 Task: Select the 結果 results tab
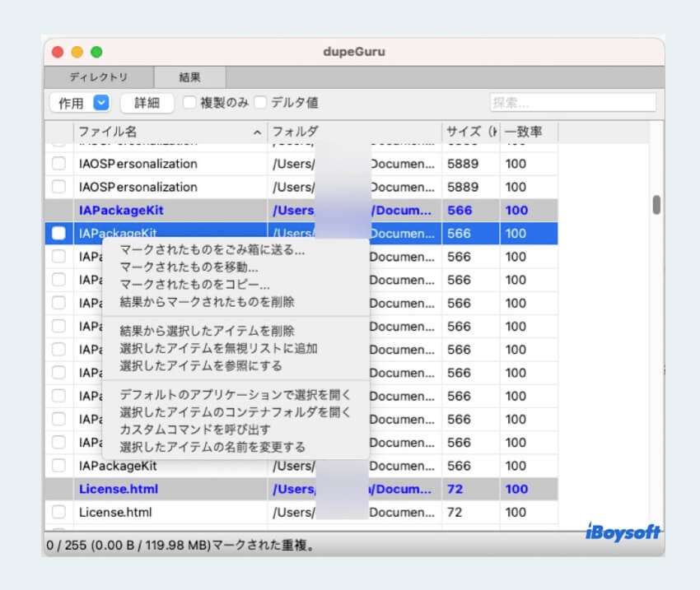click(x=189, y=77)
